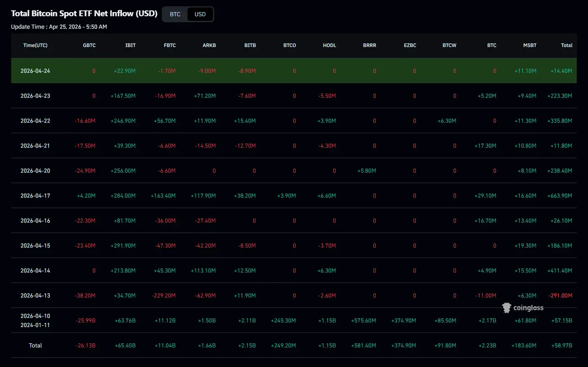Click the +63.76B IBIT historical range value

point(125,320)
